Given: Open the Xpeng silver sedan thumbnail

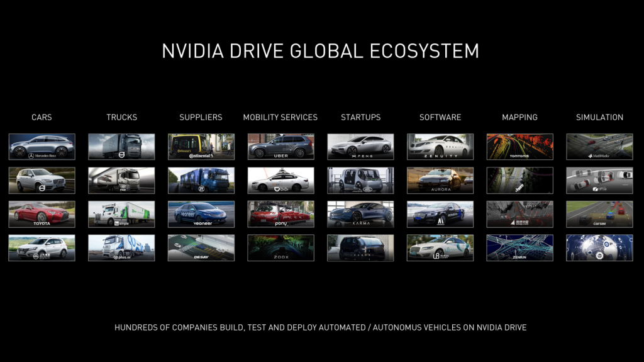Looking at the screenshot, I should (360, 147).
